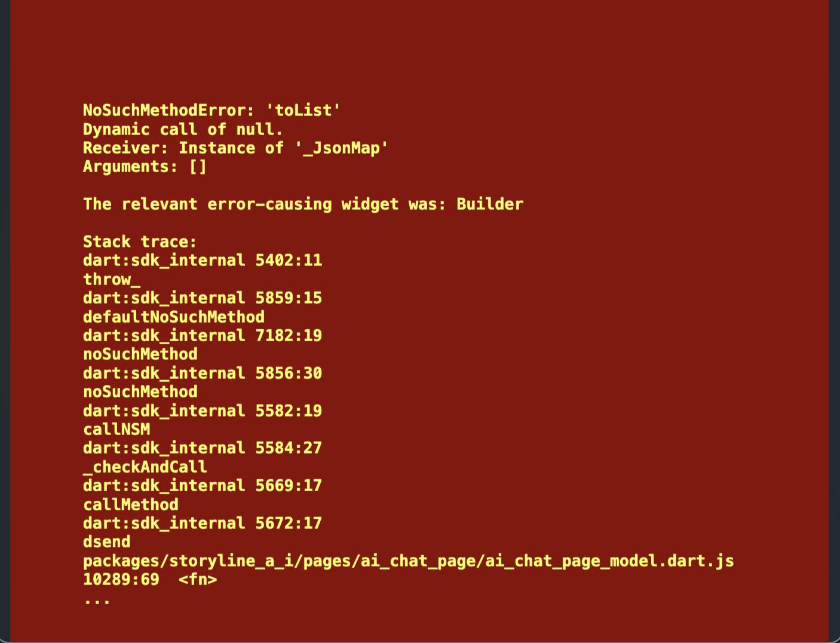Select the dart:sdk_internal 7182:19 line

tap(203, 336)
